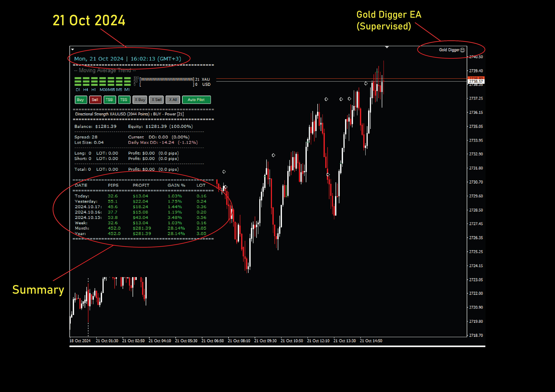Image resolution: width=555 pixels, height=392 pixels.
Task: Click the 2740.50 price axis label
Action: pyautogui.click(x=476, y=57)
